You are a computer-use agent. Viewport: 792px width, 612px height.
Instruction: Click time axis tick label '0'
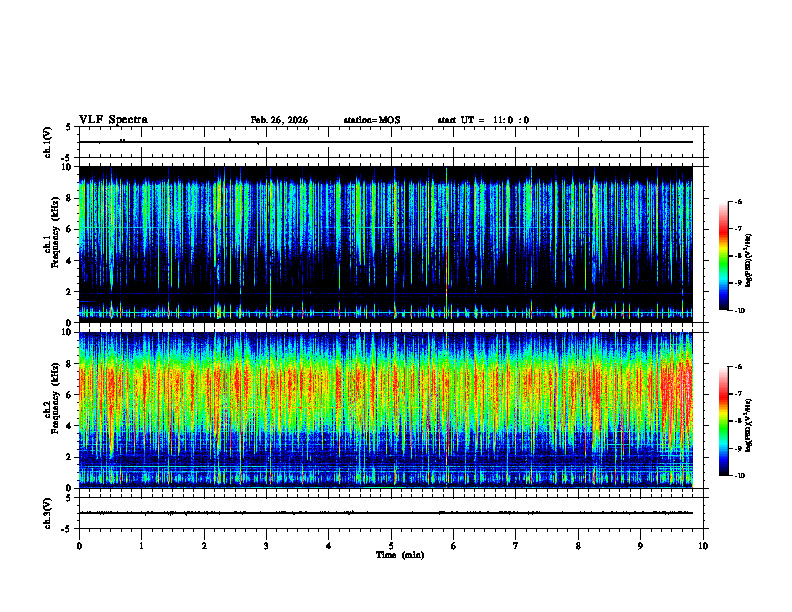[x=79, y=546]
